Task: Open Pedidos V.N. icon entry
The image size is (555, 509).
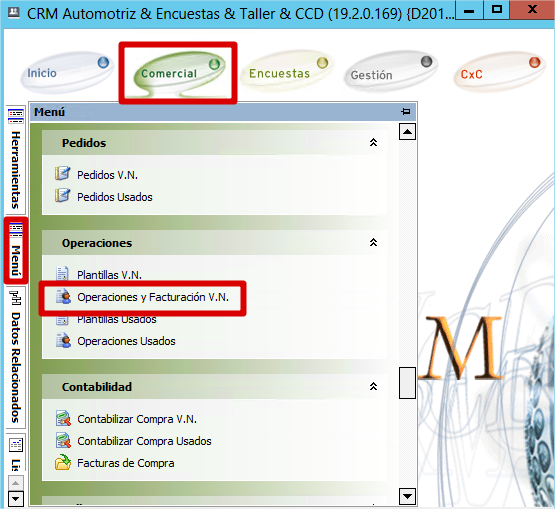Action: coord(63,173)
